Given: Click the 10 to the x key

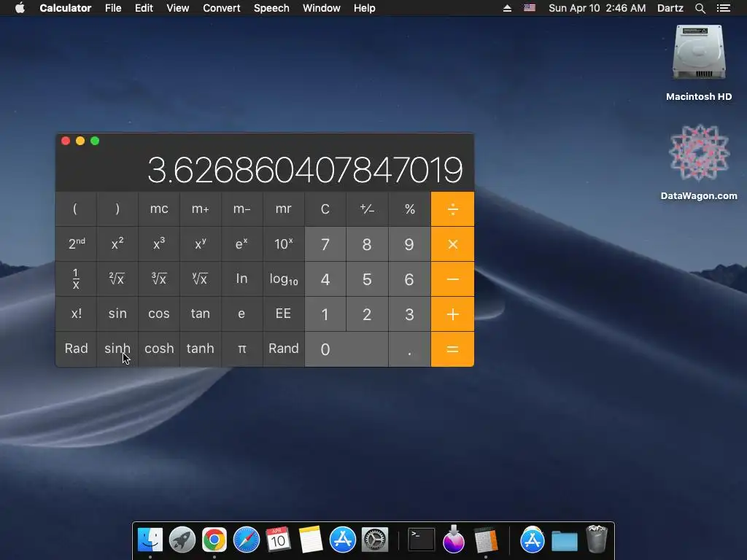Looking at the screenshot, I should pos(284,244).
